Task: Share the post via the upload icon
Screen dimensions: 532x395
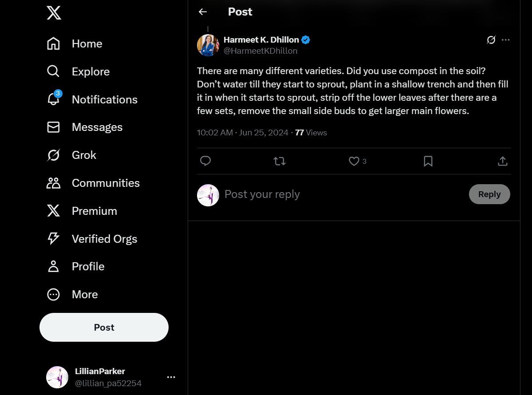Action: point(502,161)
